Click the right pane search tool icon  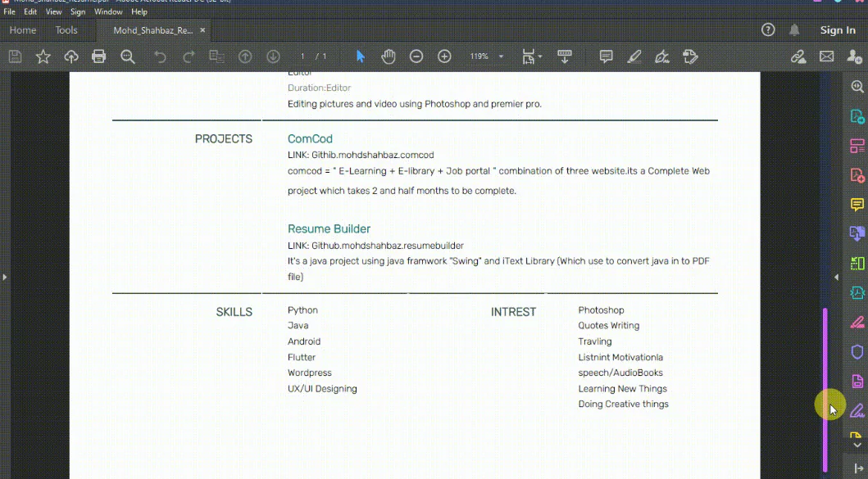coord(857,86)
